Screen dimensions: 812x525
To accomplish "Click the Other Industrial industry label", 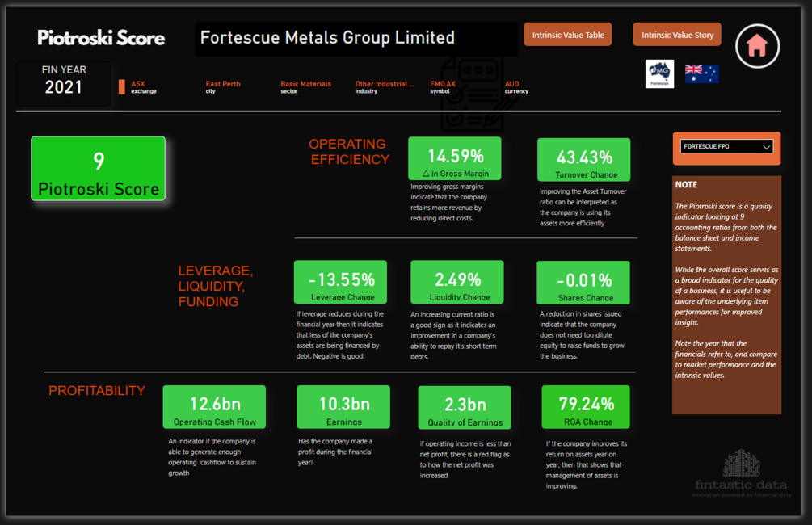I will click(x=385, y=87).
